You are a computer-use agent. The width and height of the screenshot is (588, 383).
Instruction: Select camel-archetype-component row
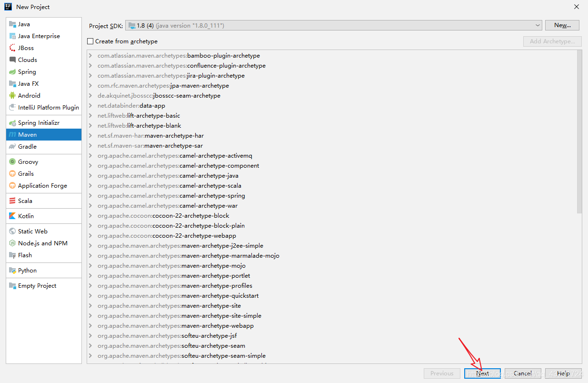pyautogui.click(x=331, y=166)
